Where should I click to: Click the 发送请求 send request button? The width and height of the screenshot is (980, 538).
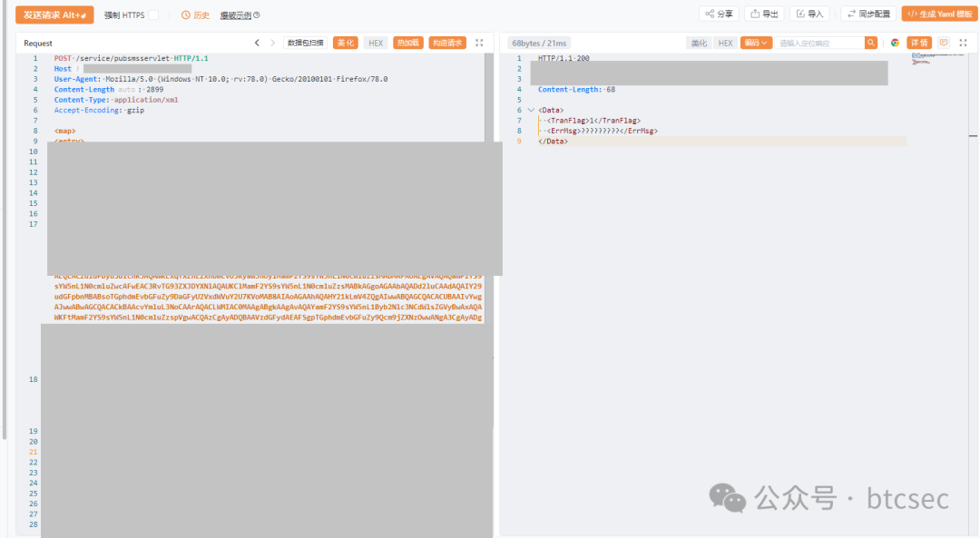pos(54,15)
